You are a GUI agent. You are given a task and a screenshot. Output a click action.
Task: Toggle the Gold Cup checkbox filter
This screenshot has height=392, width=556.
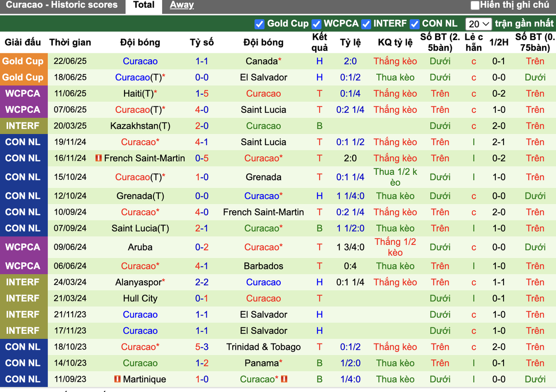(x=260, y=24)
